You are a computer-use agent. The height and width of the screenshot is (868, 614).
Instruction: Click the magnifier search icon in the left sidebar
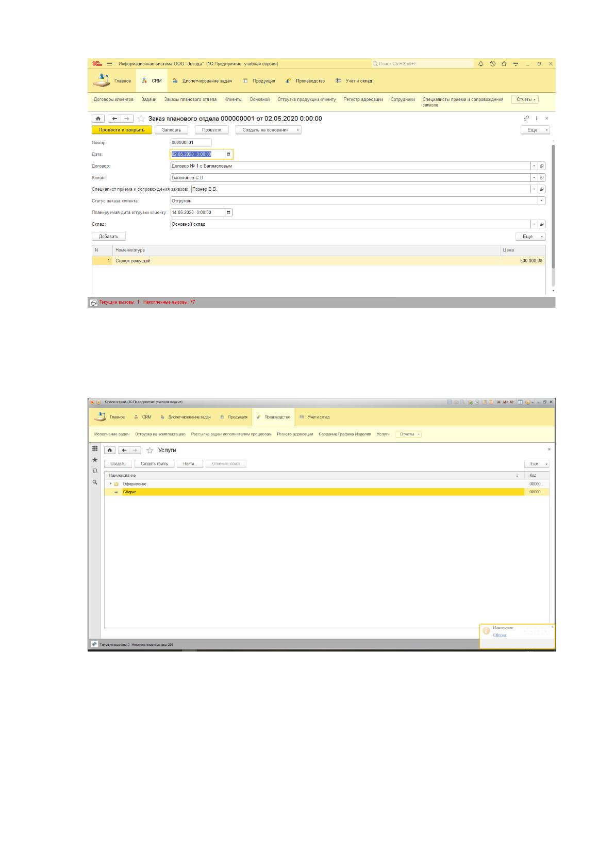tap(95, 482)
